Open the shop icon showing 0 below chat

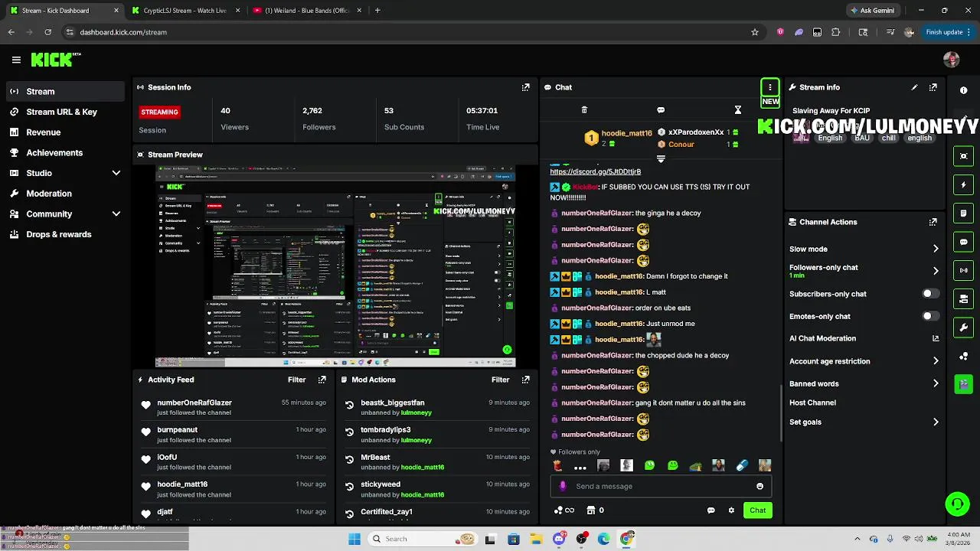(x=595, y=510)
